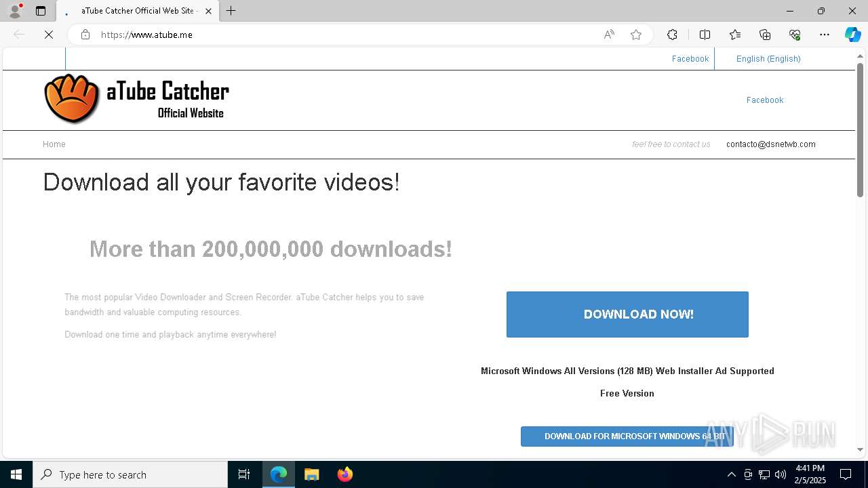This screenshot has width=868, height=488.
Task: View site information lock icon
Action: [85, 35]
